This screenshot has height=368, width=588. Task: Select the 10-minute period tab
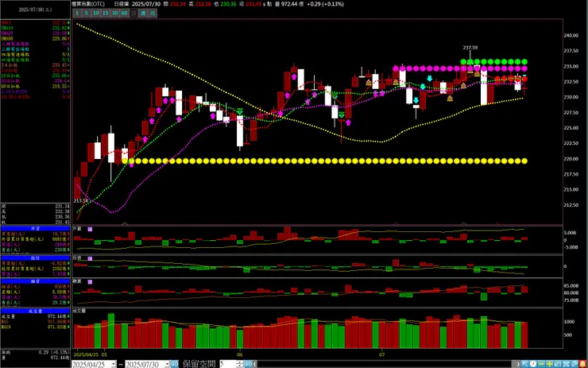pyautogui.click(x=95, y=14)
